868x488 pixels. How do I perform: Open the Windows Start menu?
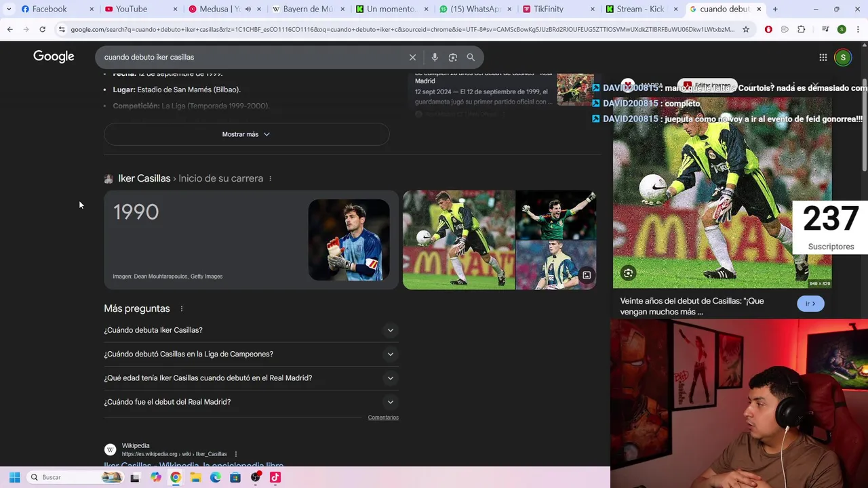(14, 477)
